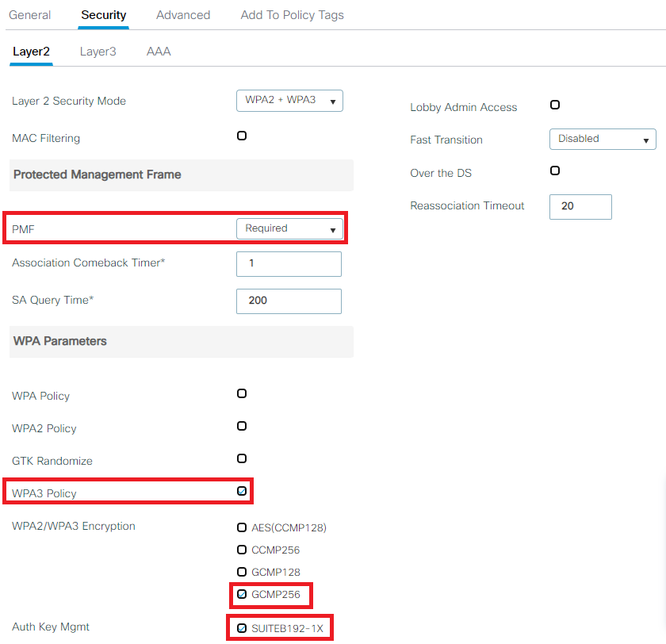Screen dimensions: 666x644
Task: Select the Layer2 sub-tab
Action: coord(31,52)
